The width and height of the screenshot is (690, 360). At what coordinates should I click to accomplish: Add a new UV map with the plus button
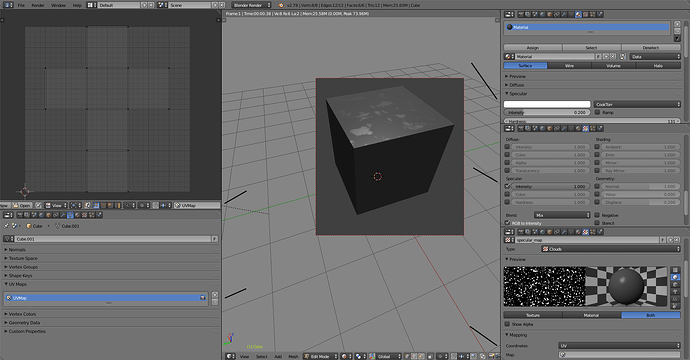pyautogui.click(x=215, y=294)
